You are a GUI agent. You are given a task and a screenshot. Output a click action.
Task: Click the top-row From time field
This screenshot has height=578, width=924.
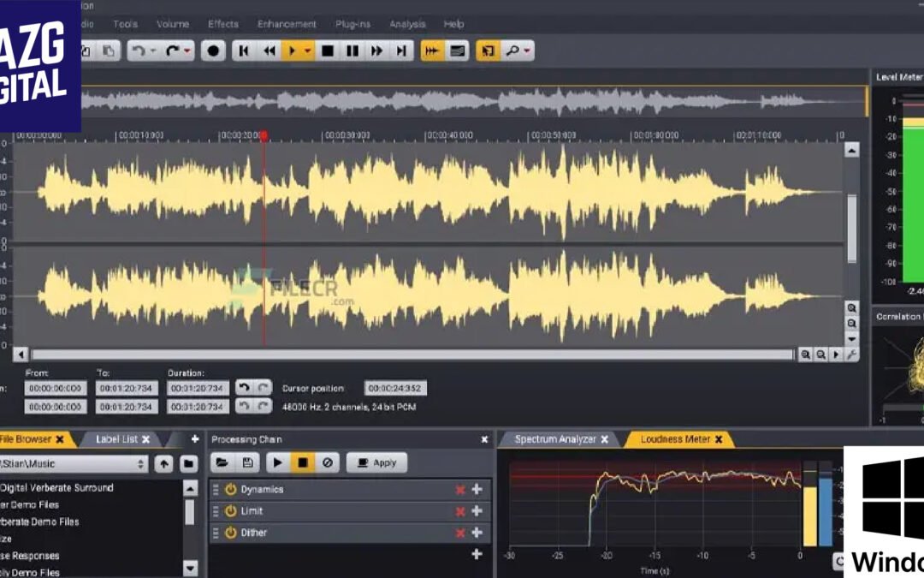tap(56, 388)
